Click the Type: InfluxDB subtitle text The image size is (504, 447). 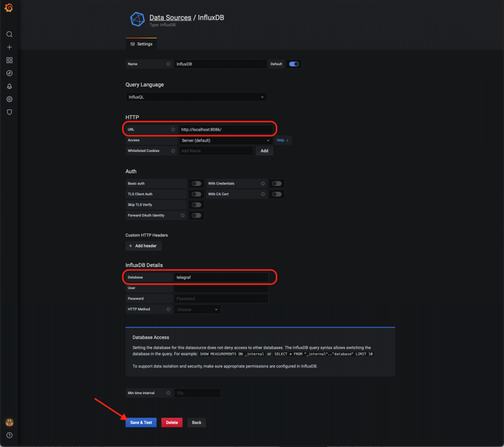tap(162, 25)
